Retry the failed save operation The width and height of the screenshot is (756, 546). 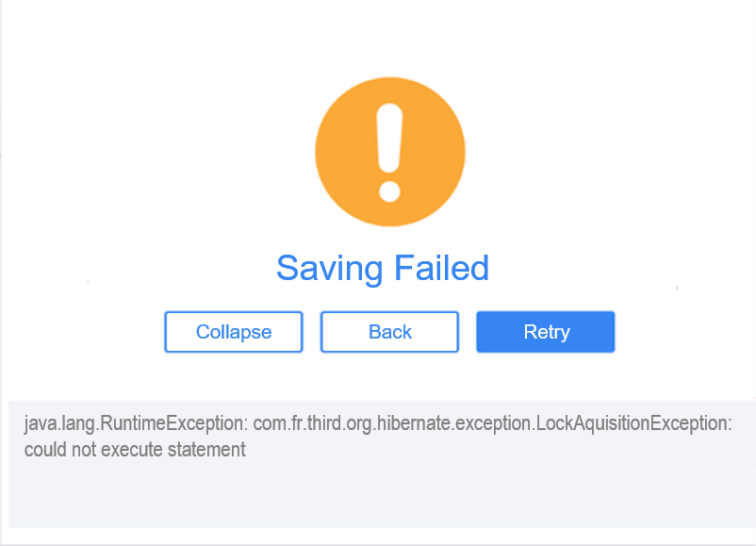pos(545,331)
